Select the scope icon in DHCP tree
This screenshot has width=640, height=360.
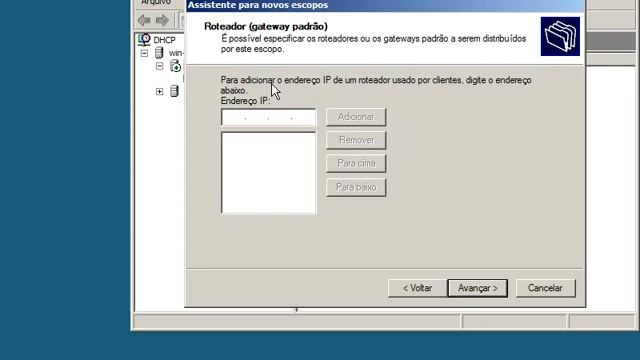(x=175, y=66)
